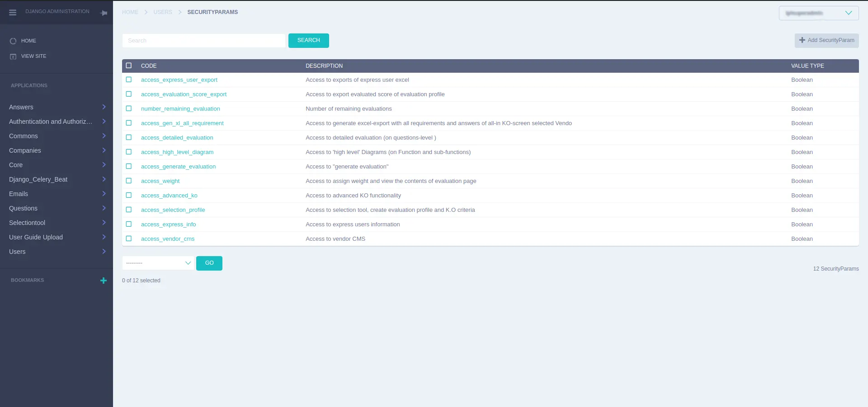Open the access_vendor_cms link
The width and height of the screenshot is (868, 407).
click(168, 239)
